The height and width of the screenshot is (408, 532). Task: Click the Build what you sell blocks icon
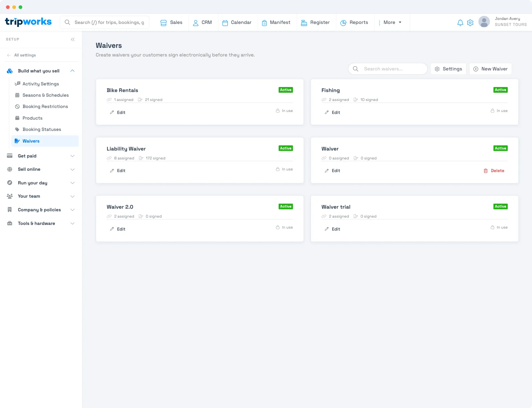pos(10,71)
